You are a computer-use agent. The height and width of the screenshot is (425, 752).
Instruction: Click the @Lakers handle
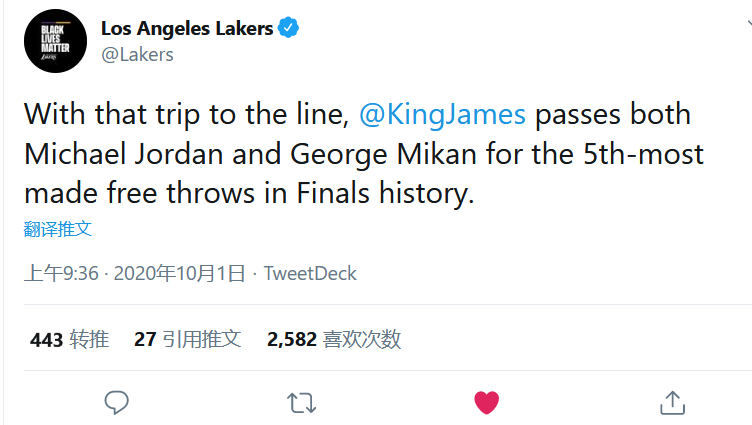click(x=137, y=55)
